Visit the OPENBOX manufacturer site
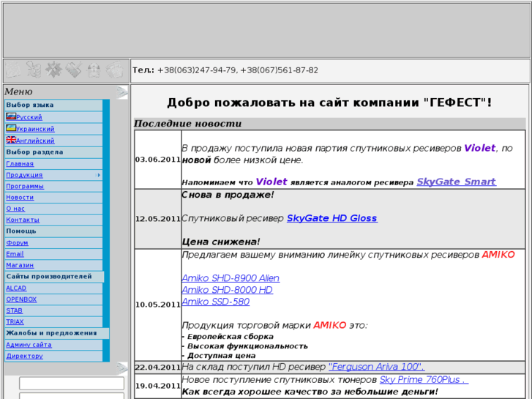Viewport: 532px width, 399px height. [x=21, y=299]
